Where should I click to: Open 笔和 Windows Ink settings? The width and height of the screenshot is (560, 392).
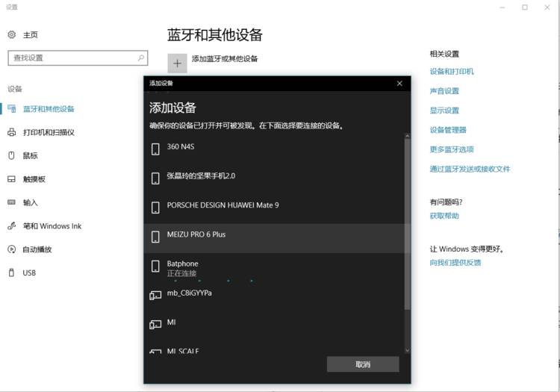tap(52, 226)
